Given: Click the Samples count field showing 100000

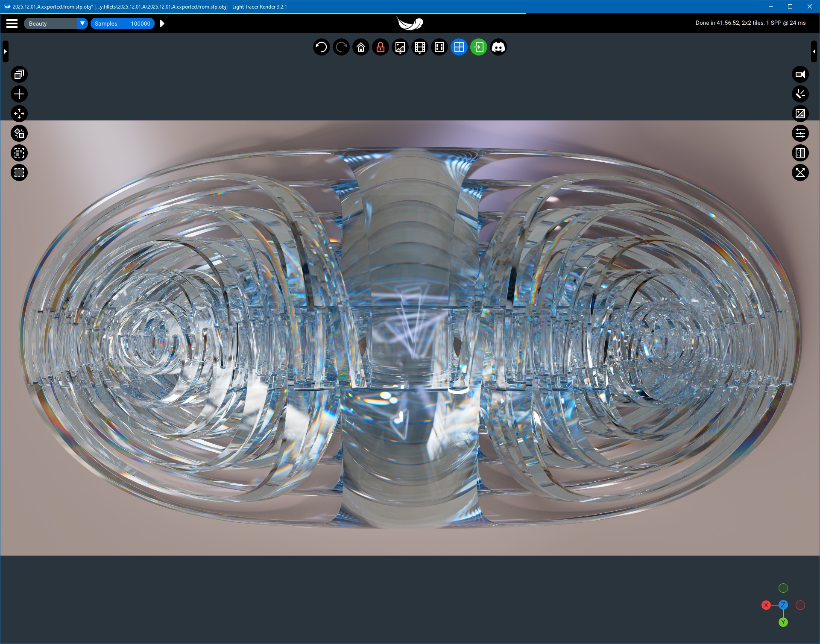Looking at the screenshot, I should [x=140, y=23].
